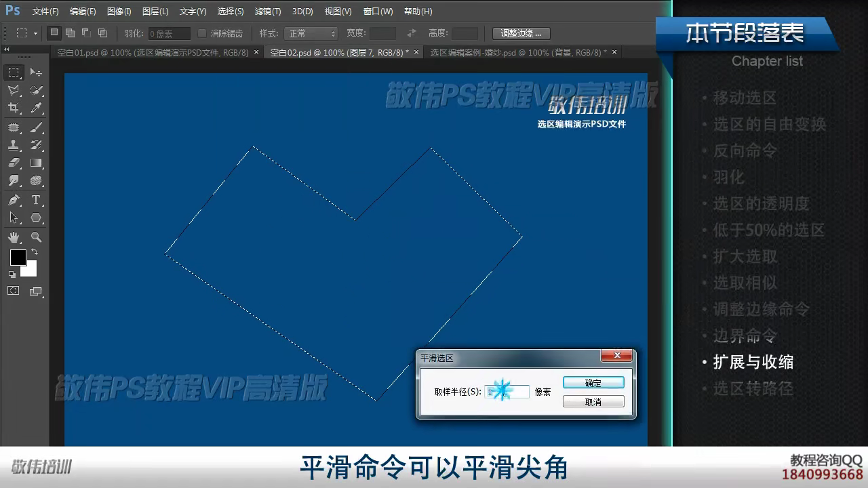The height and width of the screenshot is (488, 868).
Task: Select the Brush tool
Action: pyautogui.click(x=36, y=127)
